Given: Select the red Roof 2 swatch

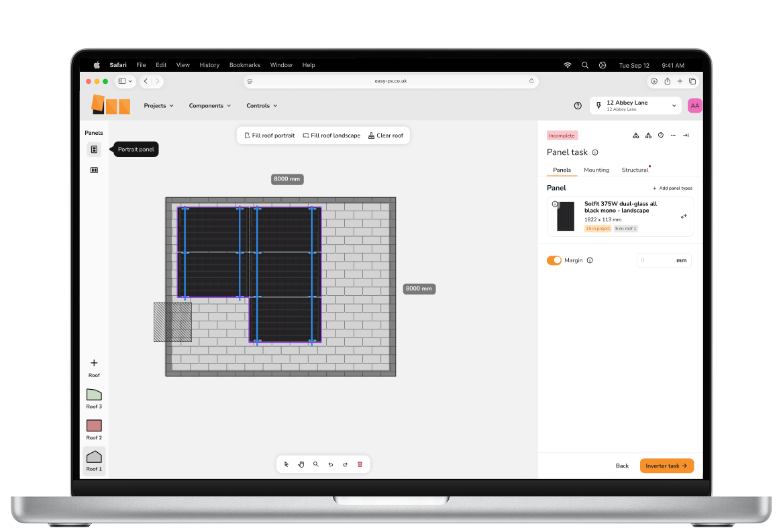Looking at the screenshot, I should 94,426.
